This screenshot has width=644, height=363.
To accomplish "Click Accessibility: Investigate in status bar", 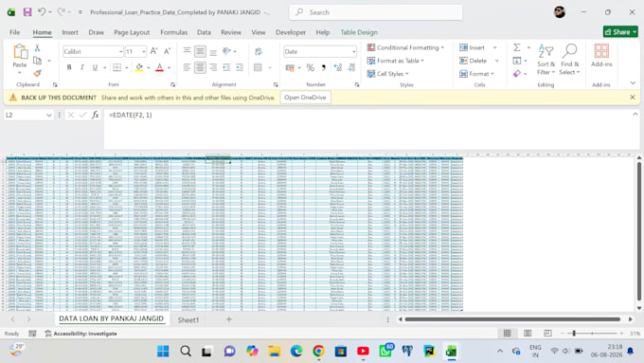I will coord(80,334).
